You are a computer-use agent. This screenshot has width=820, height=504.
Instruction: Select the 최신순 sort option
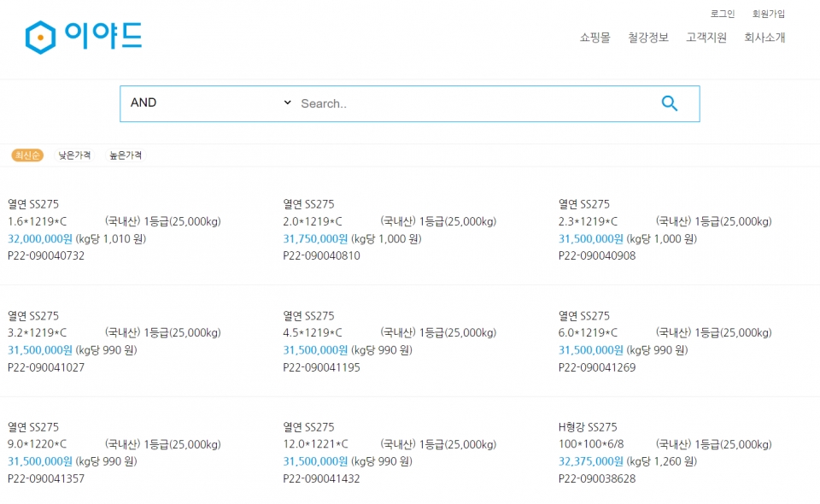[x=27, y=155]
